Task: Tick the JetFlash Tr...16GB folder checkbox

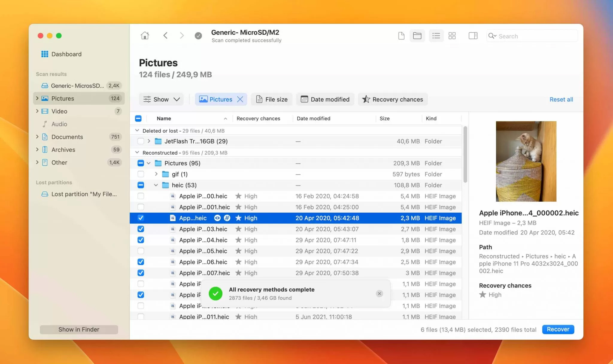Action: click(x=141, y=141)
